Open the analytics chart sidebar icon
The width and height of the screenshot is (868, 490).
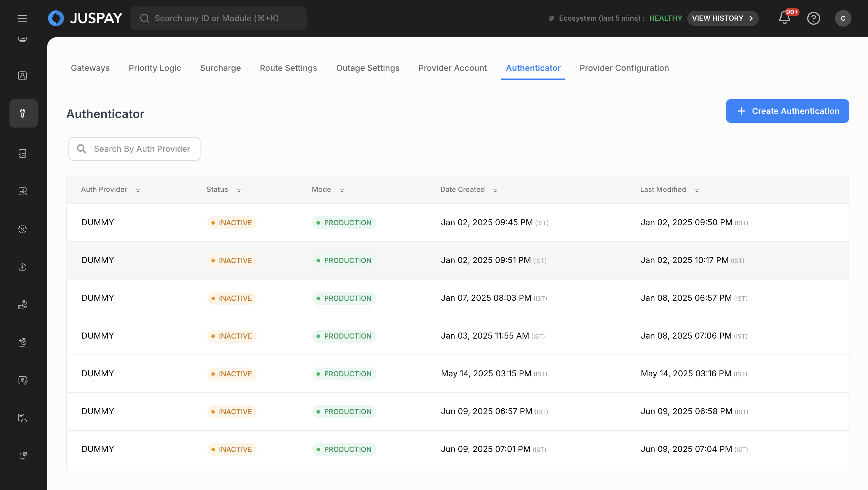[x=22, y=191]
